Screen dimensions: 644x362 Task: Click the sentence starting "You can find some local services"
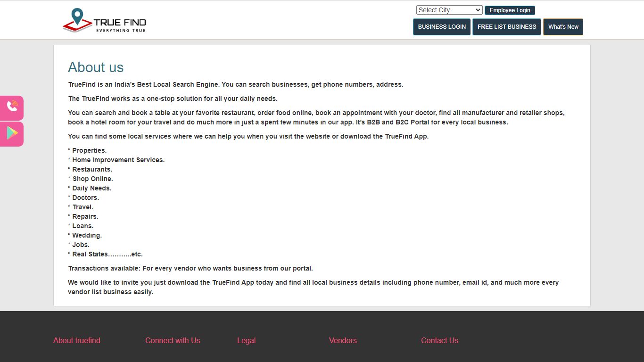click(x=248, y=136)
